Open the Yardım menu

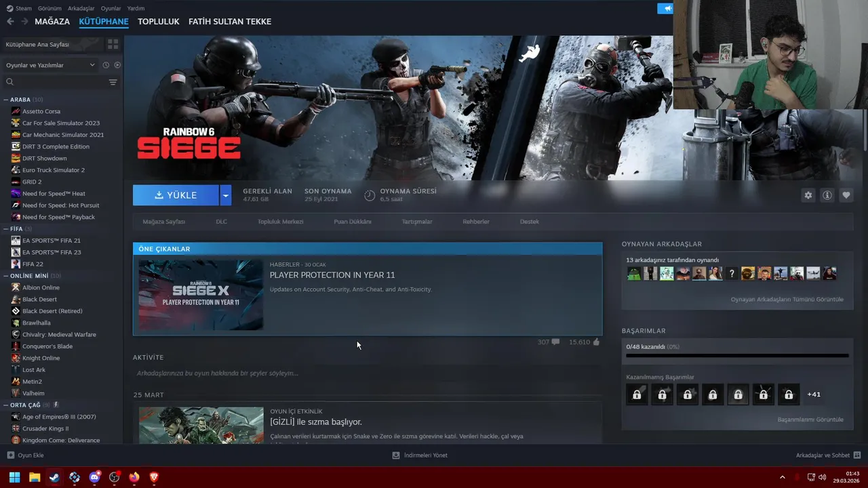point(136,8)
